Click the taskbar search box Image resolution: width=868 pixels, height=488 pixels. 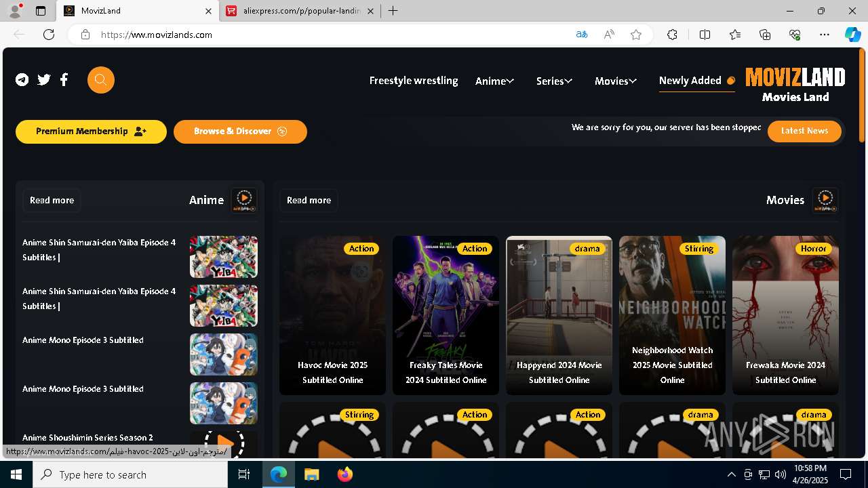[x=130, y=474]
